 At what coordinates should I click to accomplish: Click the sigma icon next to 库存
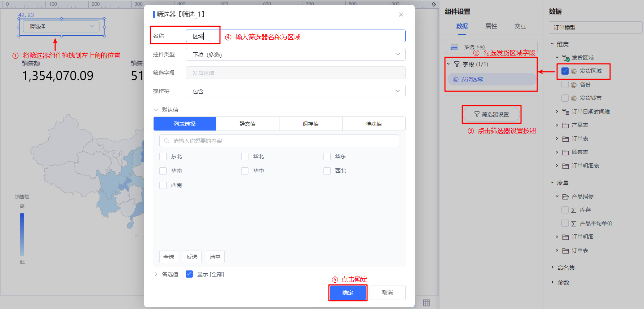pos(574,210)
